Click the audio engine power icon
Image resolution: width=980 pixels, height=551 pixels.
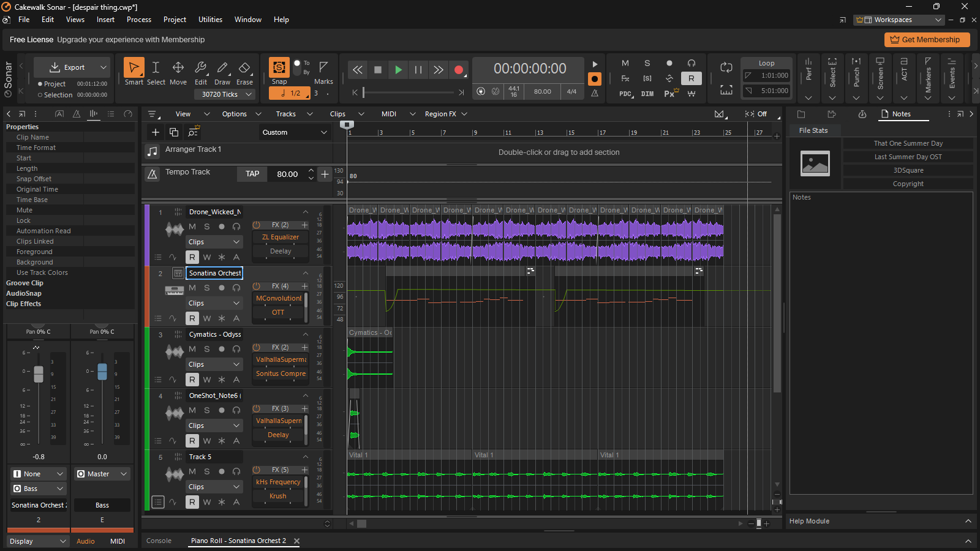[x=481, y=92]
